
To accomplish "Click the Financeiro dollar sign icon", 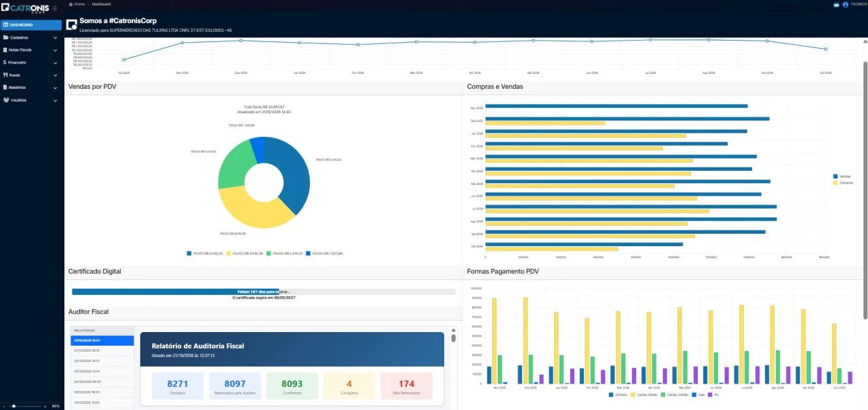I will [x=5, y=62].
